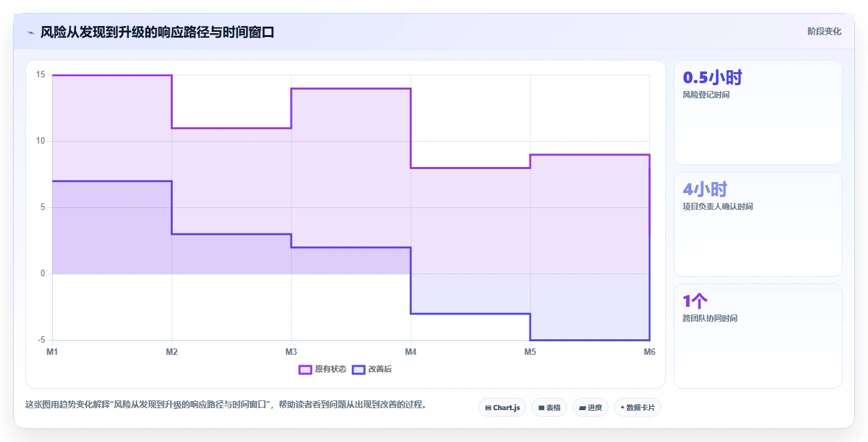Click the 15 y-axis value

(x=40, y=75)
